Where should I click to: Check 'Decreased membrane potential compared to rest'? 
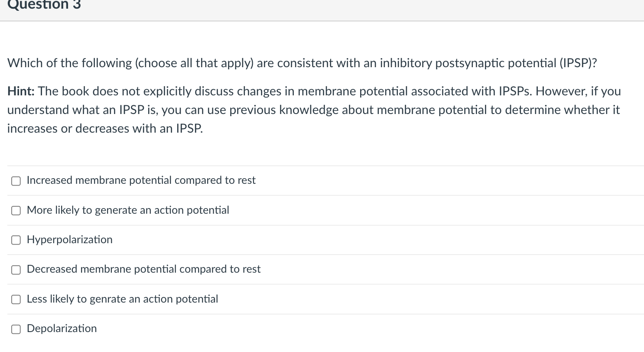tap(16, 269)
